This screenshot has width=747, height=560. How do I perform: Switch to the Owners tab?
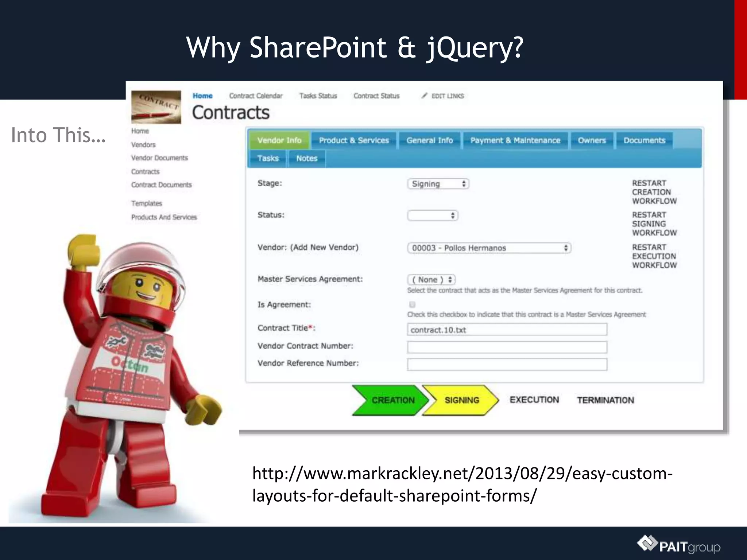click(592, 140)
